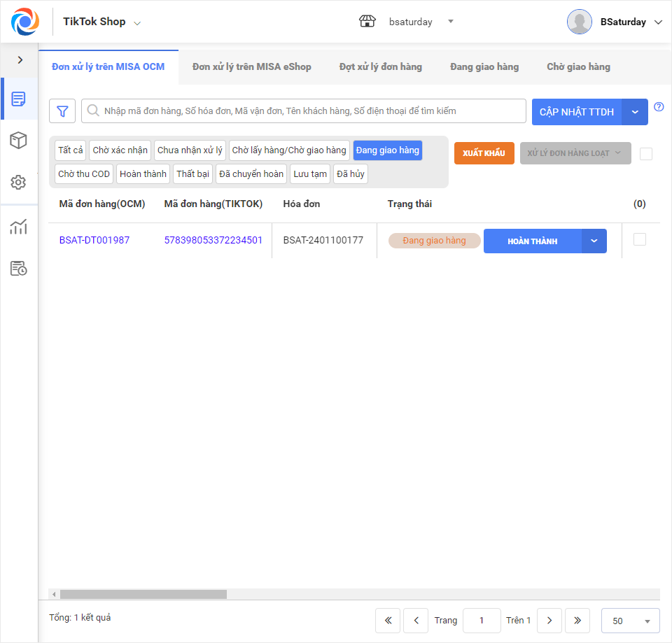Screen dimensions: 672x643
Task: Select the blue Đang giao hàng filter chip
Action: coord(387,150)
